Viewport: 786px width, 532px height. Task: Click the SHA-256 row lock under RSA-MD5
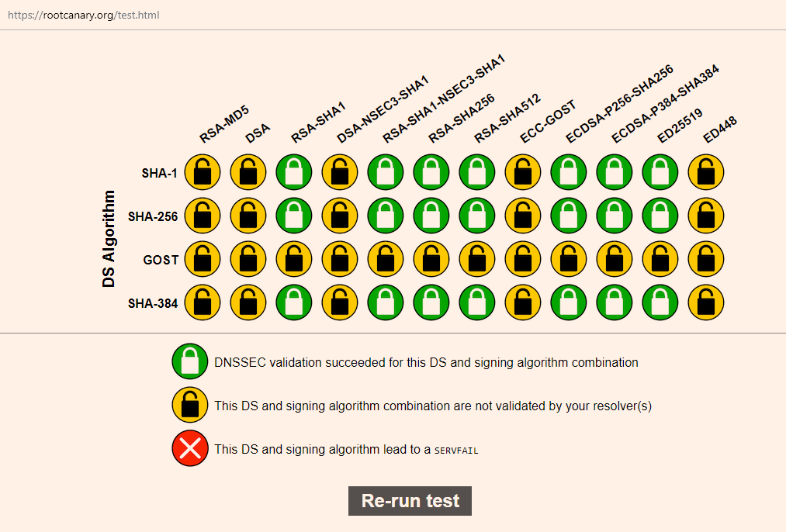tap(203, 216)
